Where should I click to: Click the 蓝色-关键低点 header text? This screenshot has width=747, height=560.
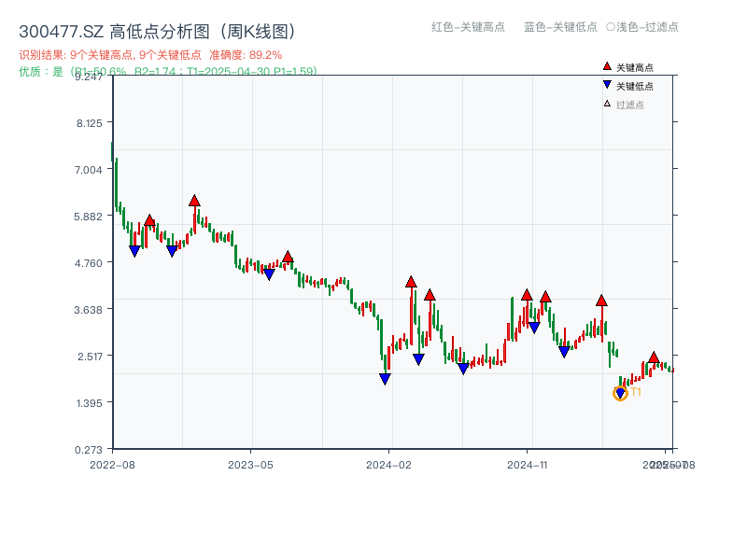coord(560,27)
